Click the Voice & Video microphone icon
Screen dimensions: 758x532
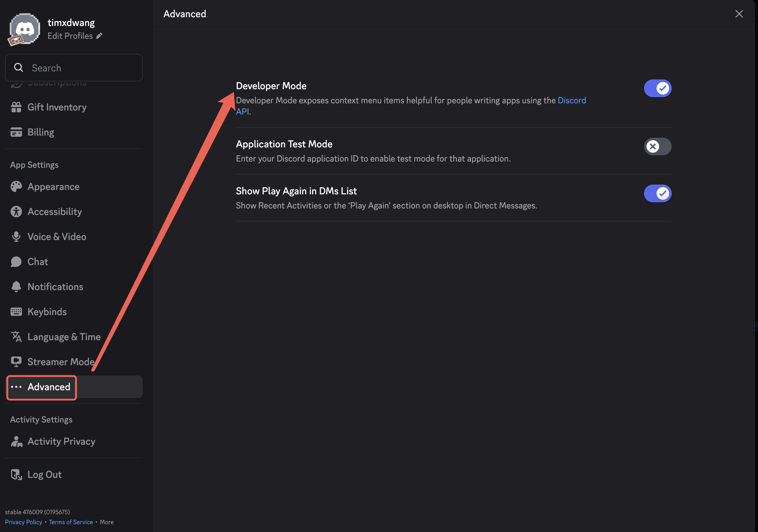[x=16, y=237]
